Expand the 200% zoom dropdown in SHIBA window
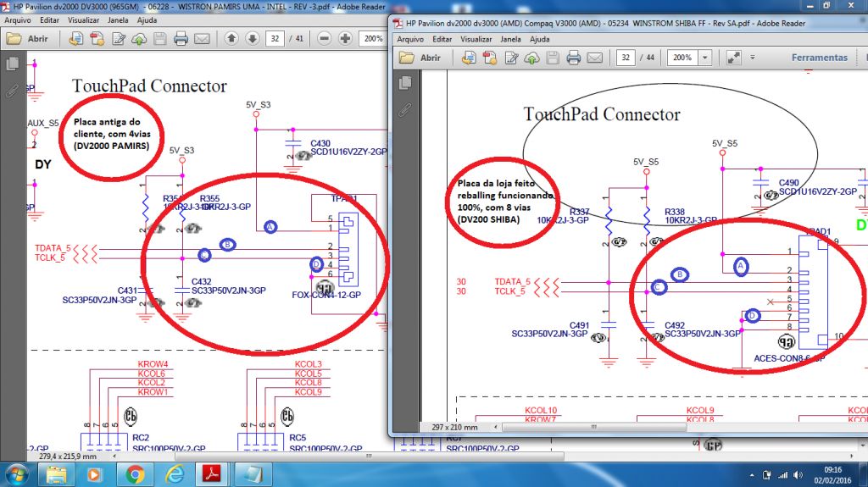 [704, 58]
